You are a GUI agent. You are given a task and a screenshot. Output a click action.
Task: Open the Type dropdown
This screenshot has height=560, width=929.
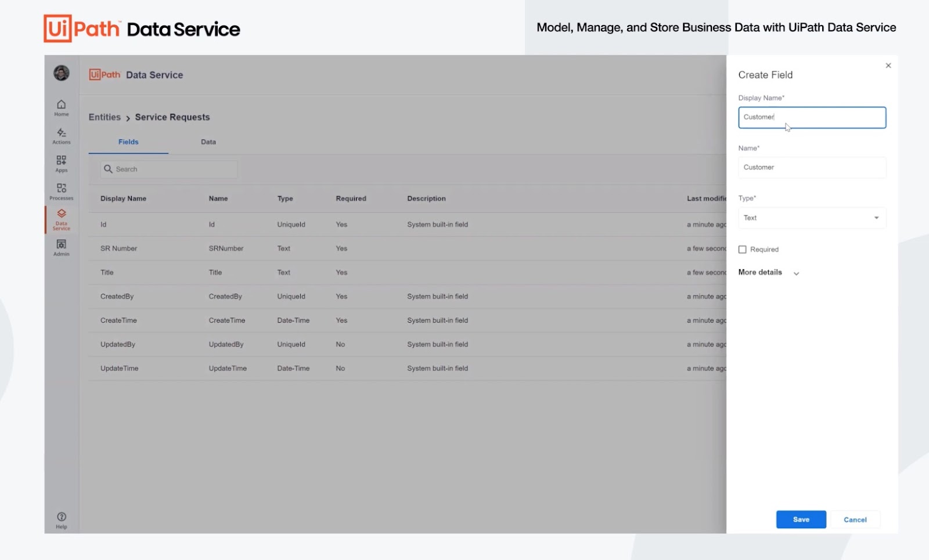[812, 218]
